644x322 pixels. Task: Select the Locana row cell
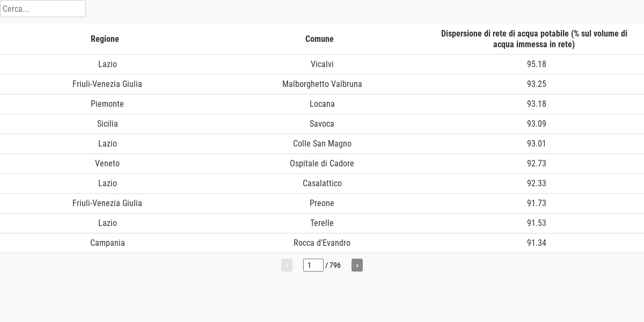[322, 104]
